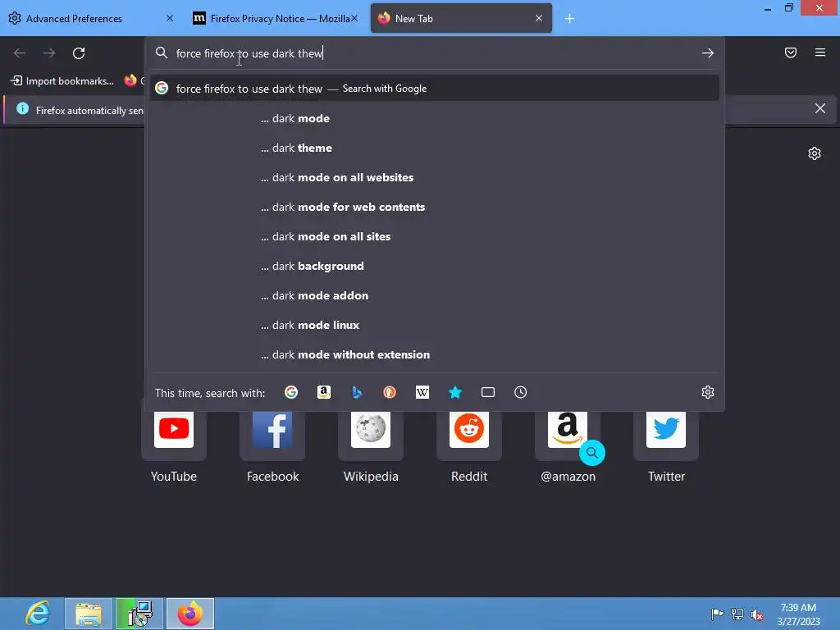Viewport: 840px width, 630px height.
Task: Open the installer program taskbar icon
Action: pos(139,614)
